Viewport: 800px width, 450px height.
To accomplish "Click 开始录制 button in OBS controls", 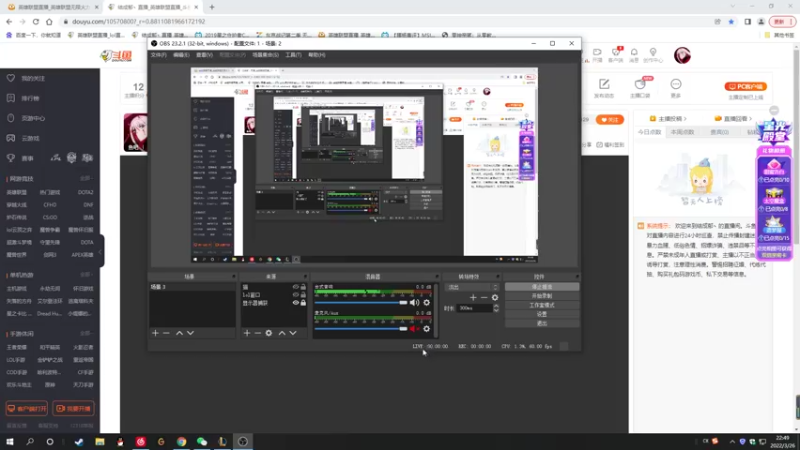I will coord(542,296).
